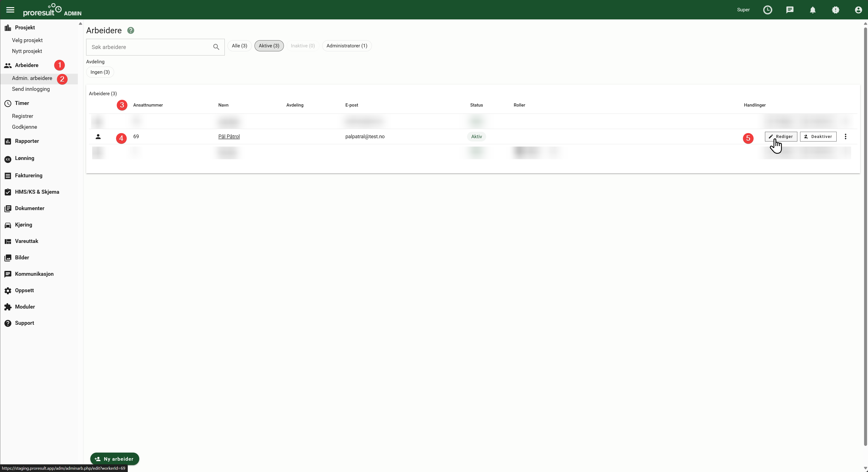Viewport: 868px width, 472px height.
Task: Click the palpatral@test.no email cell
Action: (365, 137)
